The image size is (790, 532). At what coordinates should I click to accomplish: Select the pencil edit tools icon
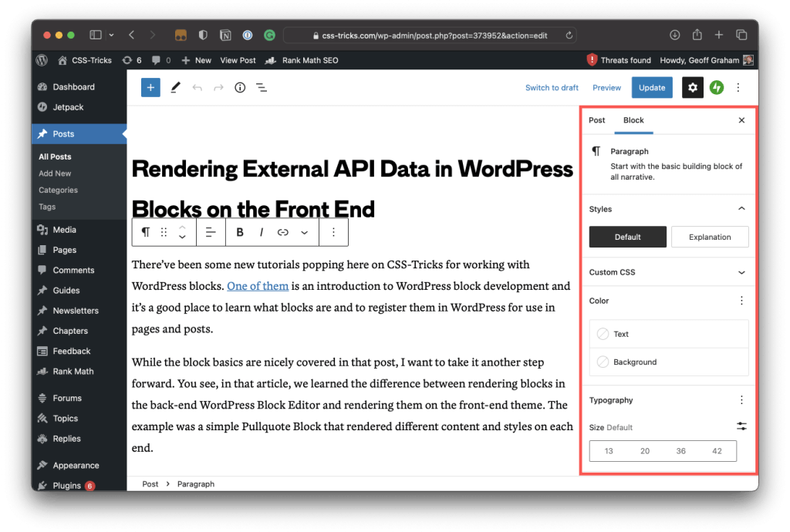[x=175, y=88]
